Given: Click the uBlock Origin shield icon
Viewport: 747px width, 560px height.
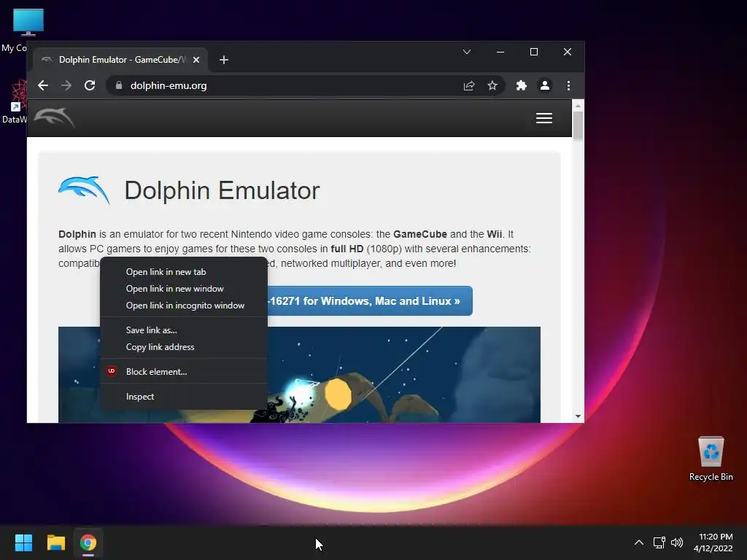Looking at the screenshot, I should point(112,371).
